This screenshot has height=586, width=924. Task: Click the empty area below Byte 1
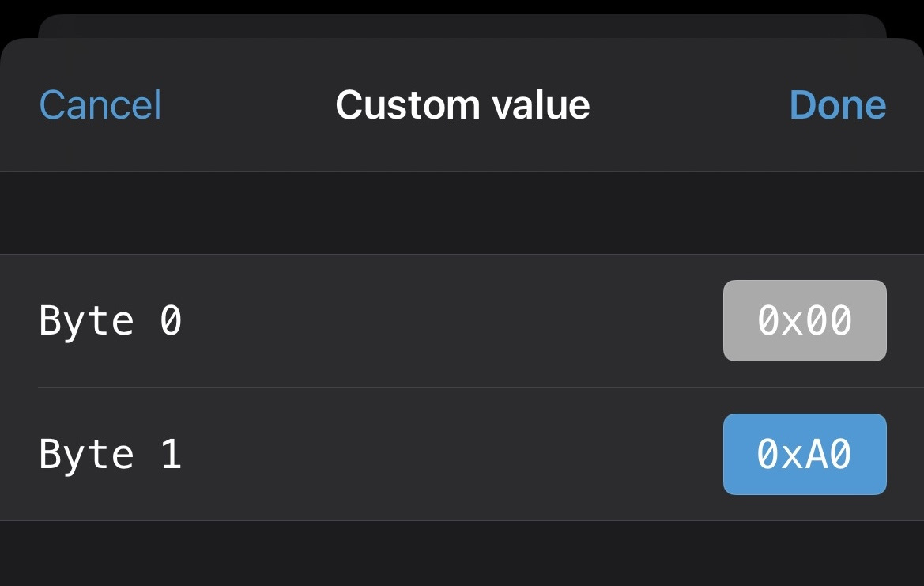462,554
